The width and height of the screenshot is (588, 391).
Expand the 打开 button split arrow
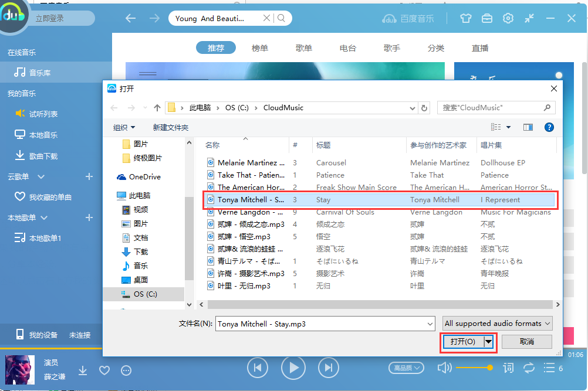(x=488, y=342)
